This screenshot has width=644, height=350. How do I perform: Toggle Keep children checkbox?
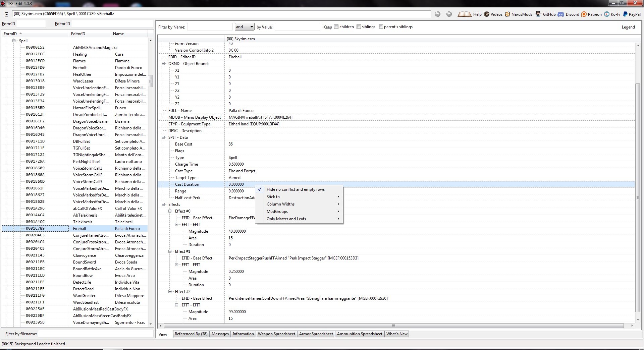(x=336, y=27)
